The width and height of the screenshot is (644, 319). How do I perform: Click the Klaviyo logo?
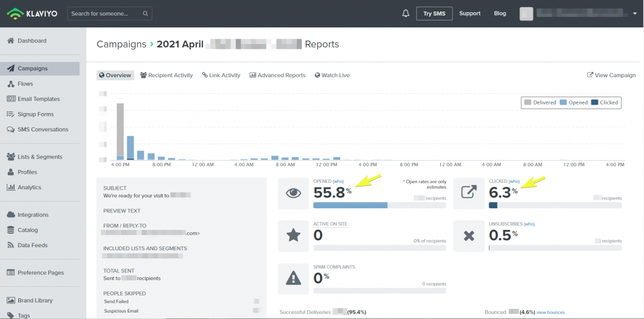pyautogui.click(x=31, y=13)
